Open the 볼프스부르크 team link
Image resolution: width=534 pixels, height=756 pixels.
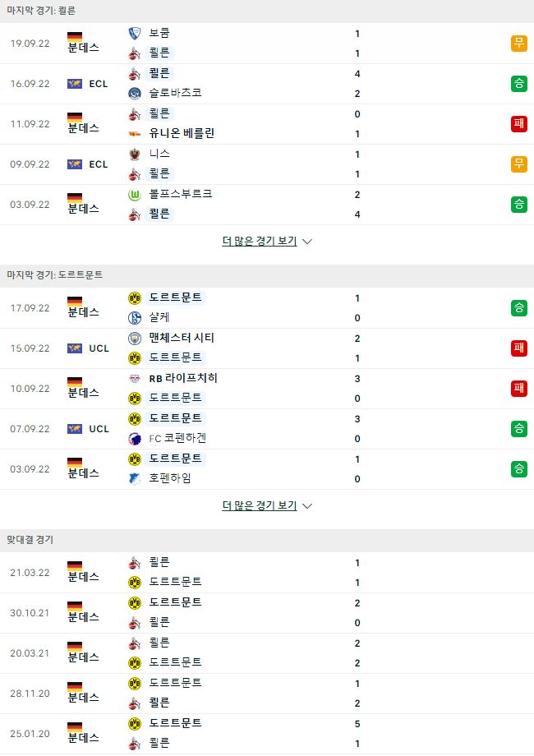tap(180, 194)
